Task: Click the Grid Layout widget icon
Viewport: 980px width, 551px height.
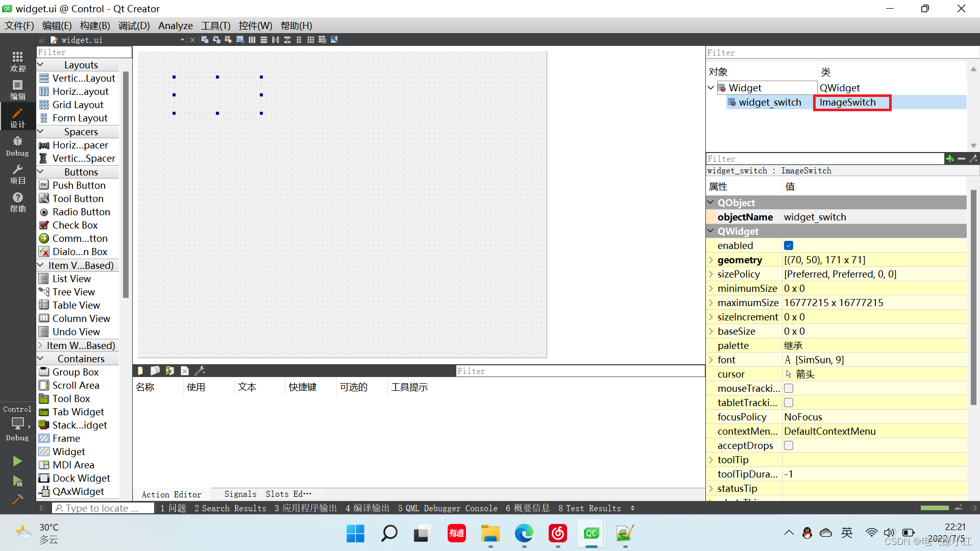Action: point(44,104)
